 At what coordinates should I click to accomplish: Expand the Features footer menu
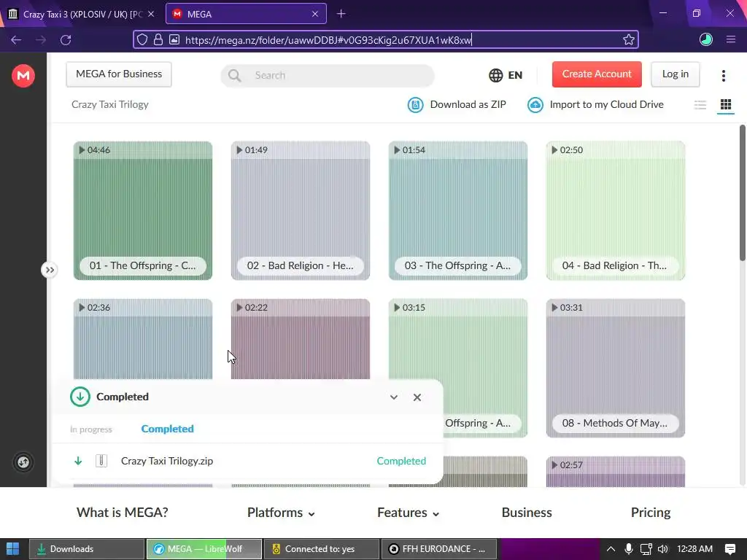pyautogui.click(x=409, y=513)
